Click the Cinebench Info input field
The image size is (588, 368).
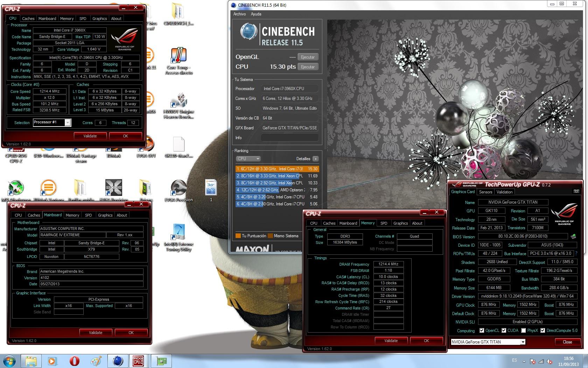(x=290, y=138)
